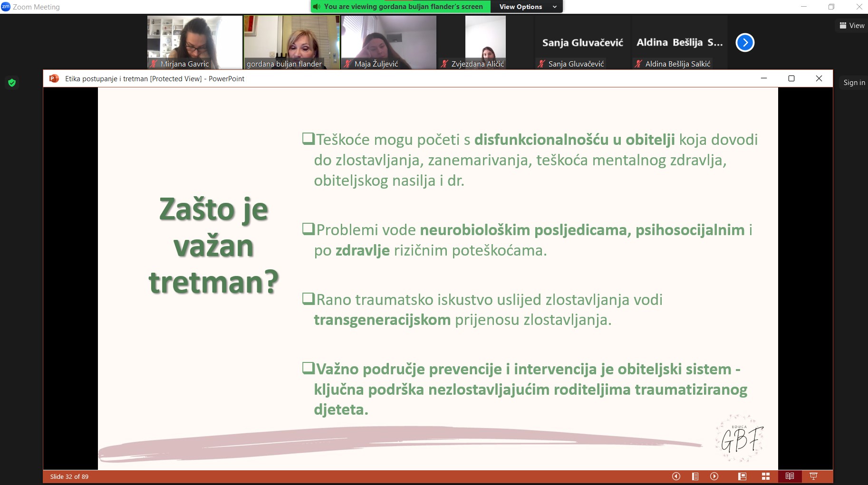Select gordana buljan flander video thumbnail
This screenshot has height=485, width=868.
(291, 42)
